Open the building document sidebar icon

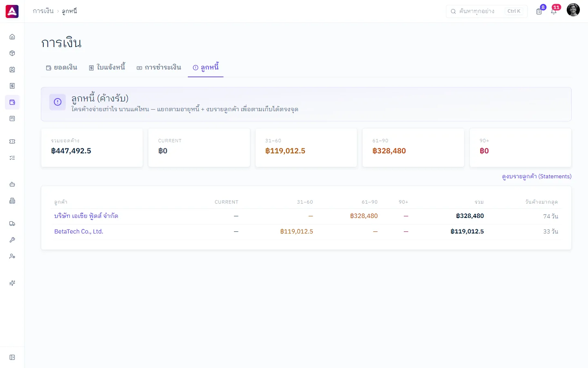tap(12, 201)
